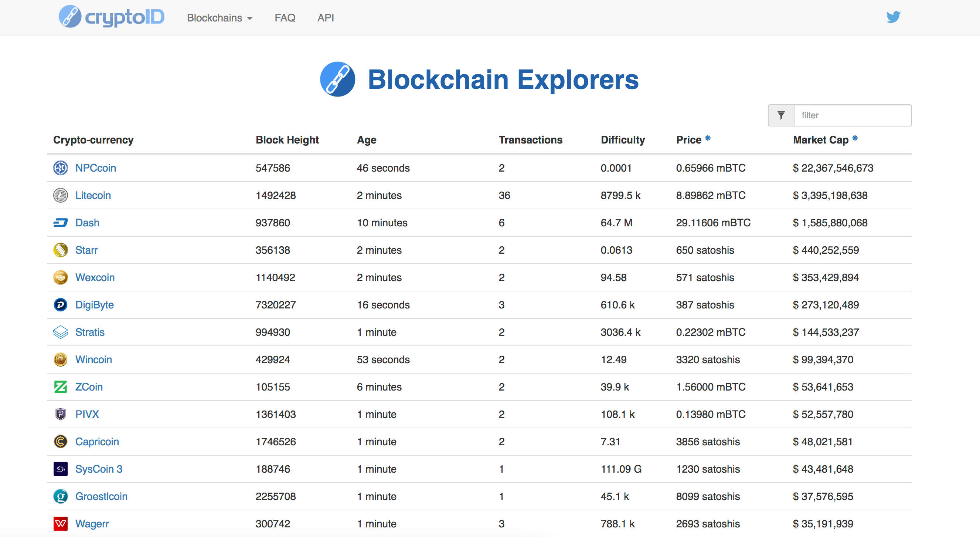Image resolution: width=980 pixels, height=537 pixels.
Task: Select market cap $ 22,367,546,673
Action: tap(833, 168)
